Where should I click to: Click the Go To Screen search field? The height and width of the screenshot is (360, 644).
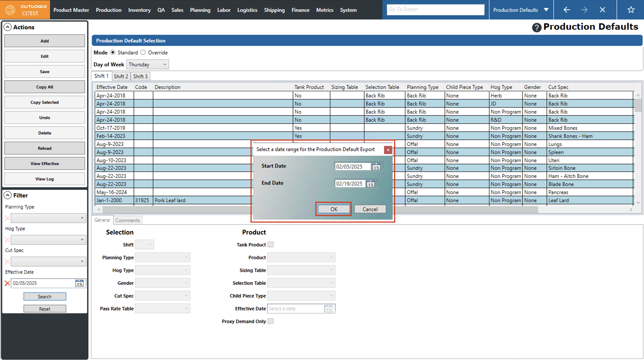pos(435,10)
